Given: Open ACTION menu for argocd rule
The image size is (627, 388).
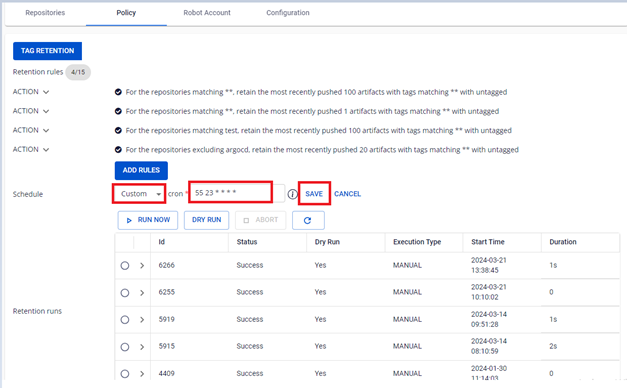Looking at the screenshot, I should tap(31, 150).
